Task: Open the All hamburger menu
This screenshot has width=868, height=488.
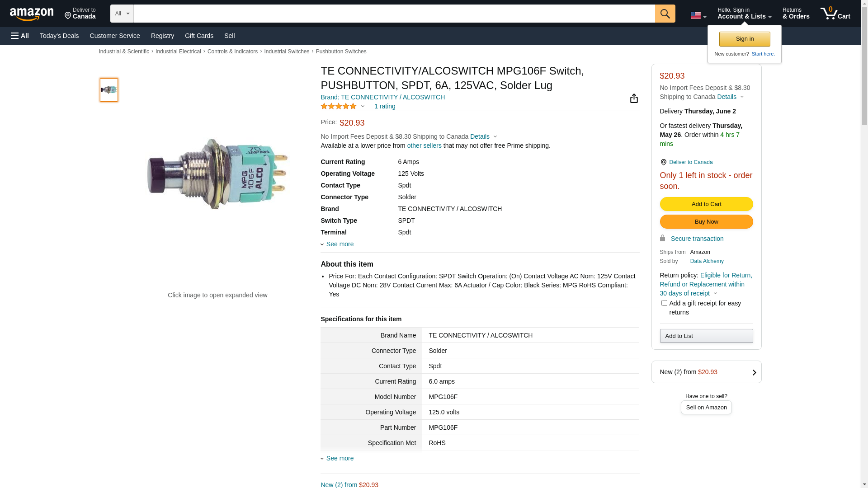Action: pyautogui.click(x=20, y=36)
